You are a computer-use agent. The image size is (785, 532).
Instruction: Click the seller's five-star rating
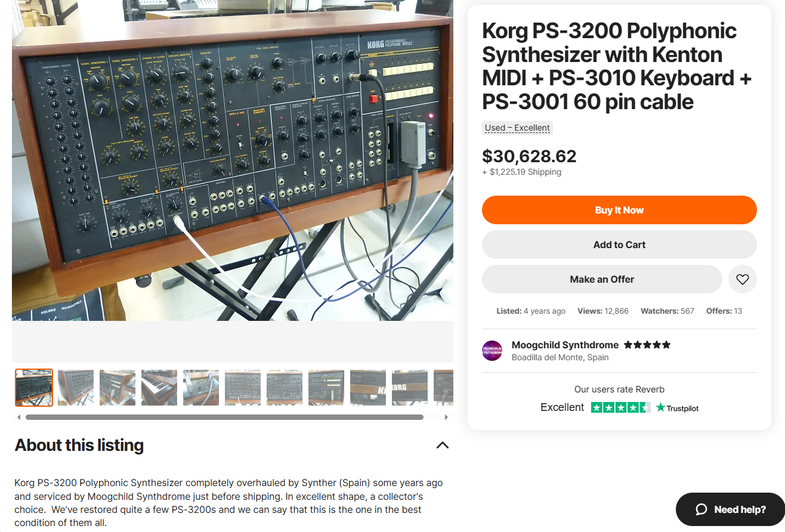[x=647, y=345]
